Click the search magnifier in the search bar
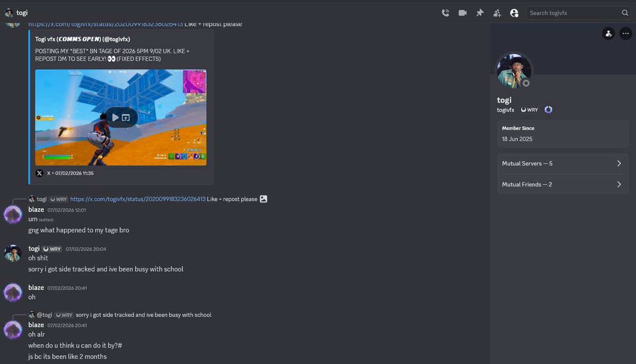This screenshot has width=636, height=364. (625, 12)
